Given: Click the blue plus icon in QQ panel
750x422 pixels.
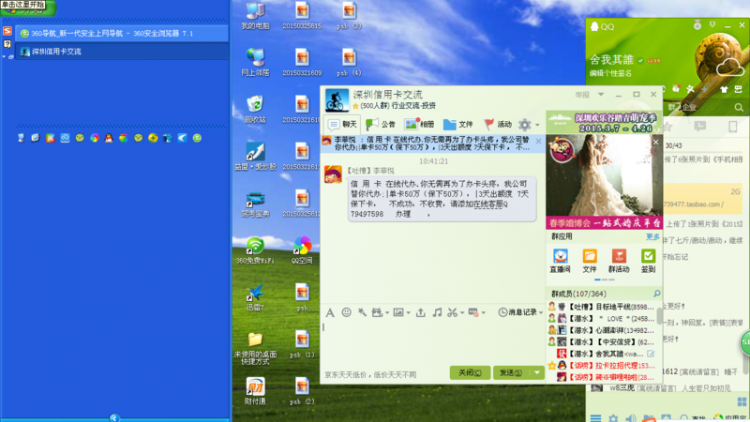Looking at the screenshot, I should pyautogui.click(x=704, y=89).
